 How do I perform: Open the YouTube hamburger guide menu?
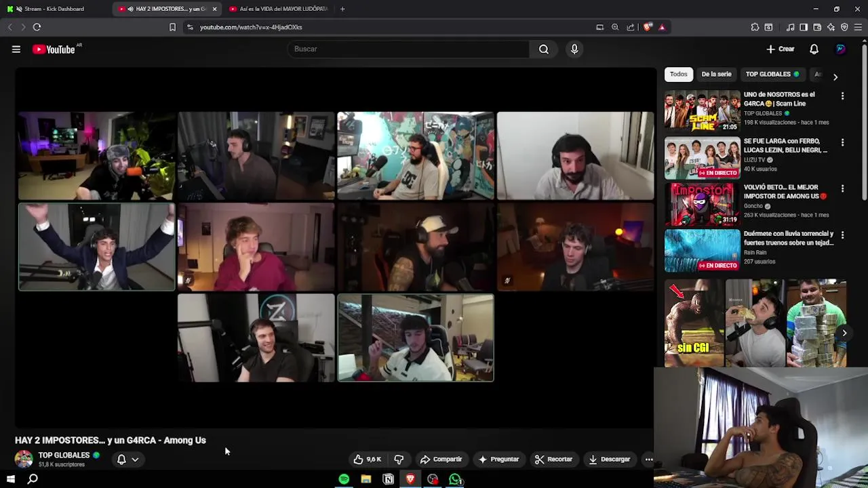coord(16,49)
